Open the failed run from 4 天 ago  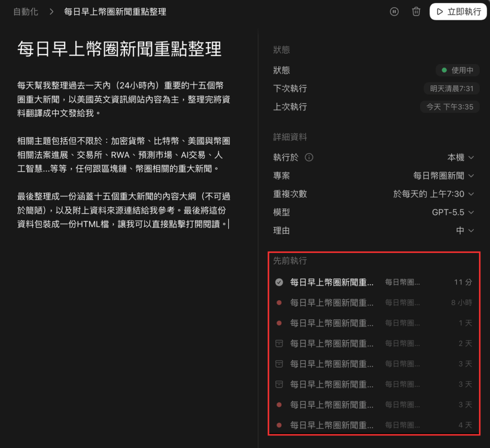[x=373, y=425]
